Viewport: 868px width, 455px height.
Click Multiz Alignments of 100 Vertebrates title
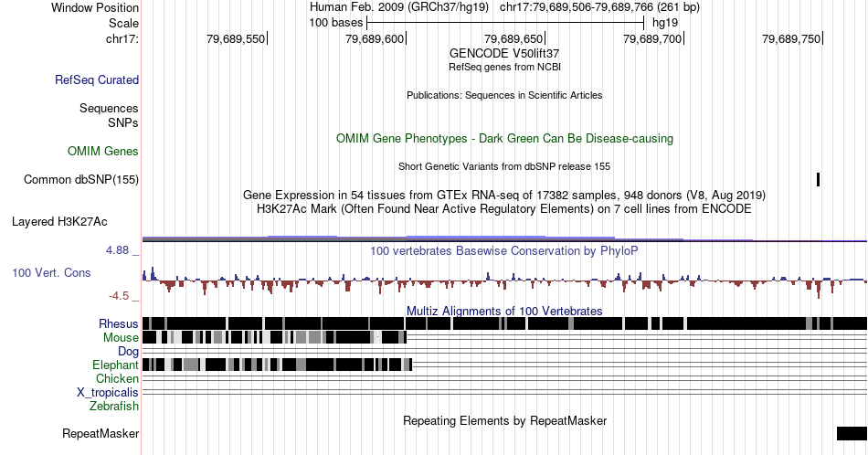tap(504, 311)
